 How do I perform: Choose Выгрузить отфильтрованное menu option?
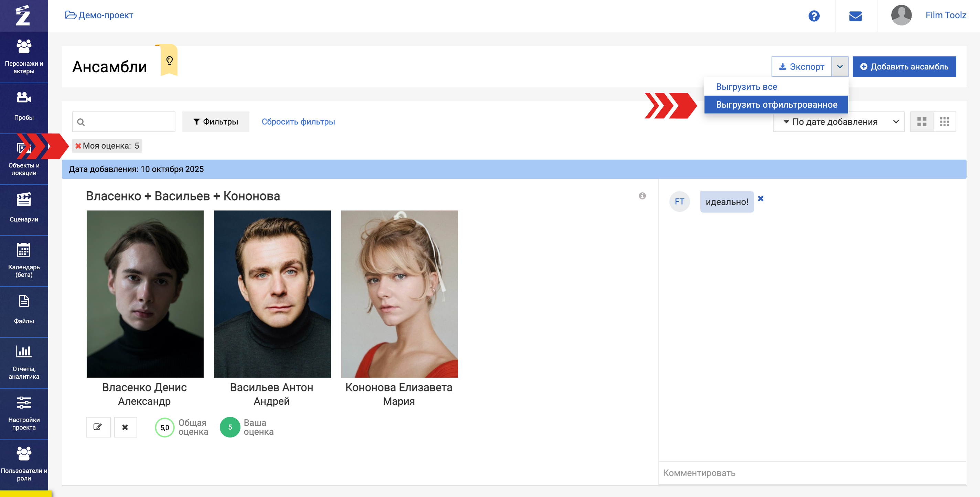pyautogui.click(x=776, y=105)
